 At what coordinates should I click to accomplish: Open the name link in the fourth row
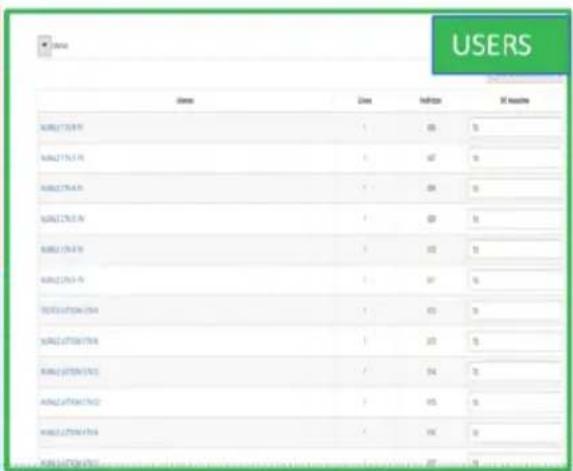(x=62, y=219)
